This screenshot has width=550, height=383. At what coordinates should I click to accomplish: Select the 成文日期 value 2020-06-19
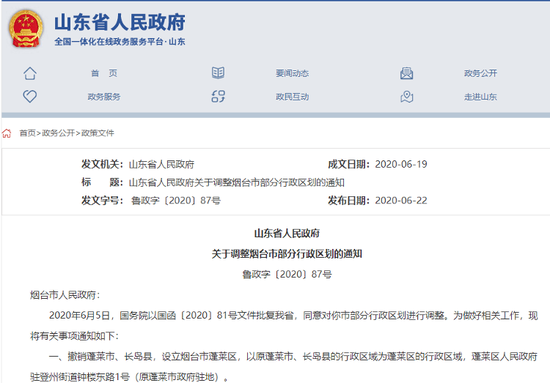(401, 164)
